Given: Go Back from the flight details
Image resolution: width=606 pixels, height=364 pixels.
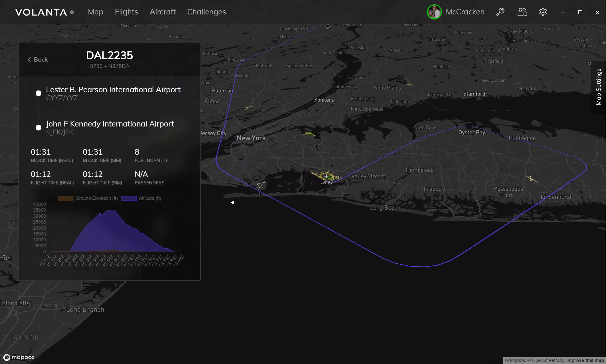Looking at the screenshot, I should tap(38, 60).
